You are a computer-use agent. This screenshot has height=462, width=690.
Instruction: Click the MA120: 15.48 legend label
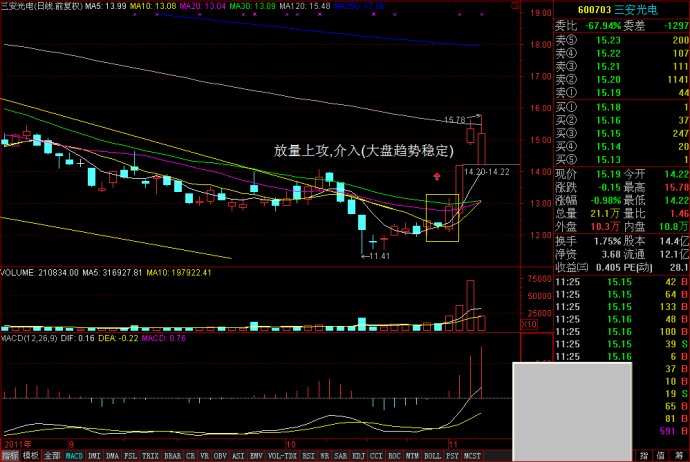point(305,6)
